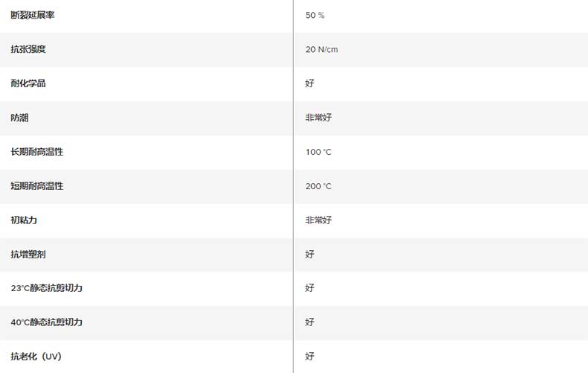Click the 好 value beside 抗增塑剂
The image size is (588, 373).
point(310,255)
